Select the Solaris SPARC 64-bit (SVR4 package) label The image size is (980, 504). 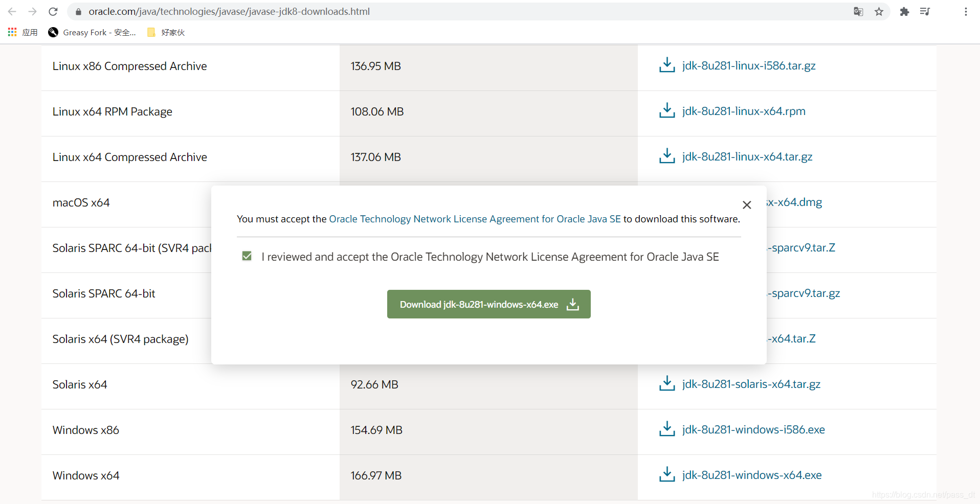[x=132, y=248]
